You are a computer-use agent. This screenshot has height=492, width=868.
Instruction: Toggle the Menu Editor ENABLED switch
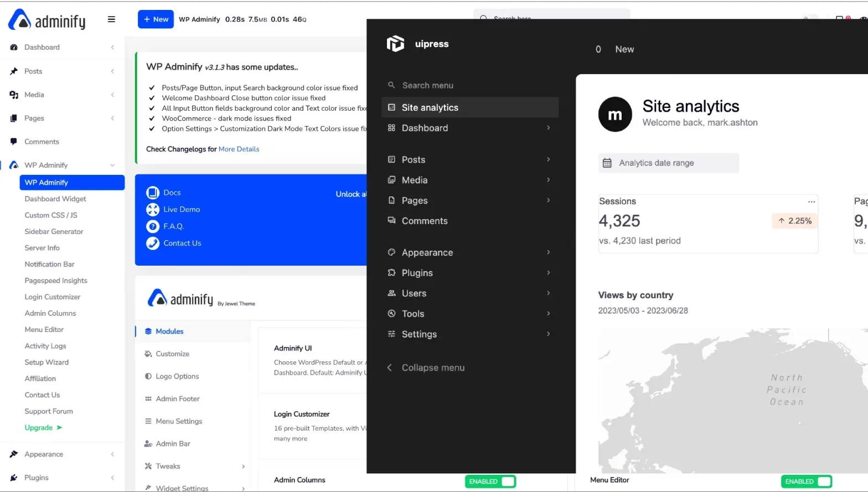click(807, 481)
